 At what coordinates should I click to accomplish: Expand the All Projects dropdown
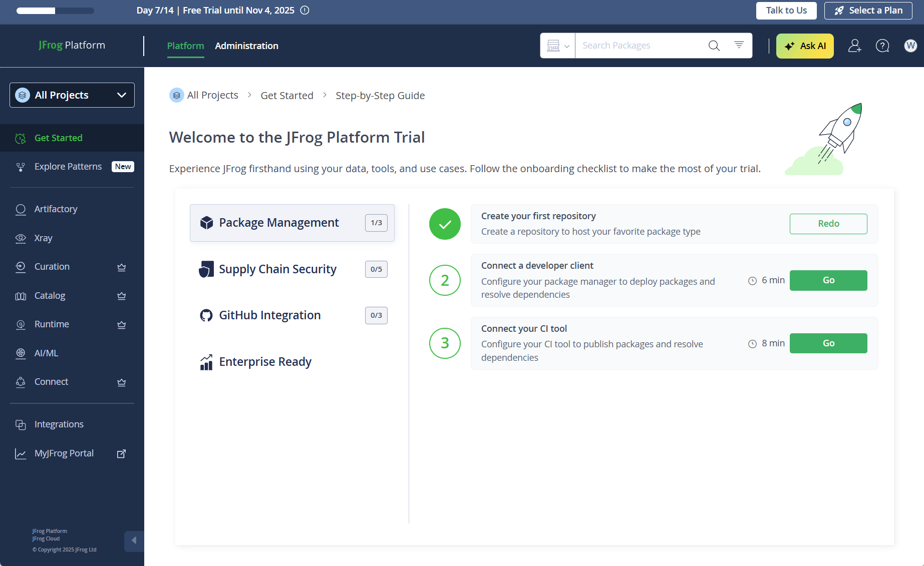(72, 95)
